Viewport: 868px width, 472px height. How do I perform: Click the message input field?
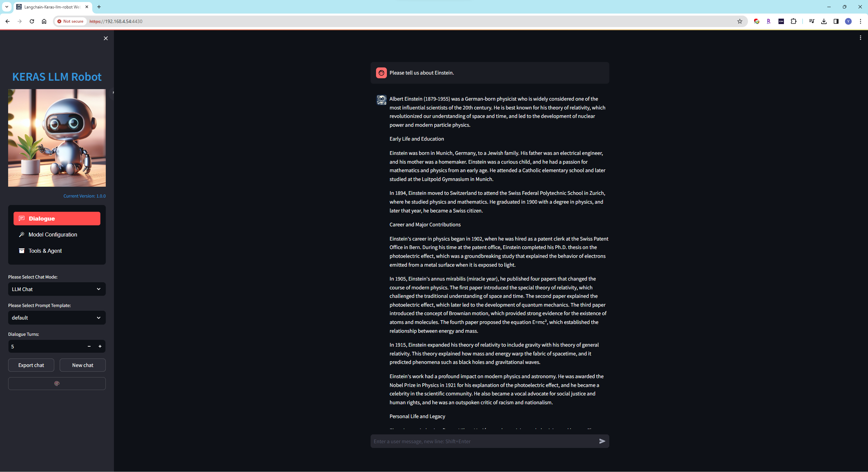click(484, 440)
